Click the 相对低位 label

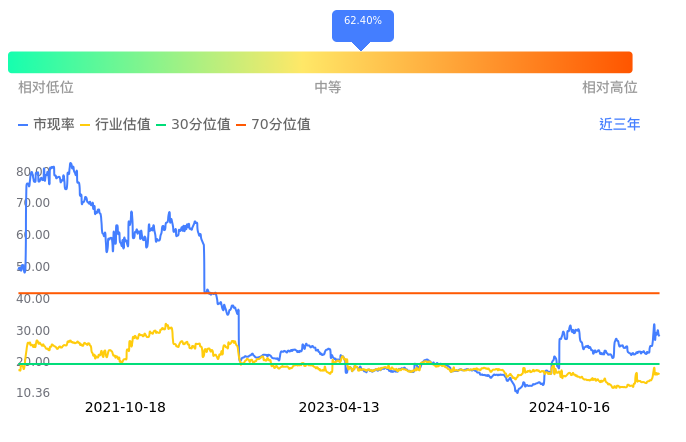(46, 88)
